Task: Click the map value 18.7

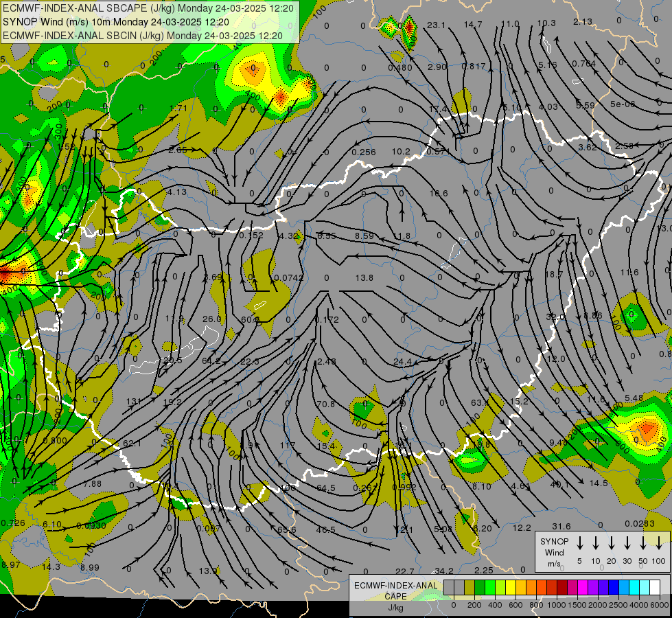Action: coord(553,275)
